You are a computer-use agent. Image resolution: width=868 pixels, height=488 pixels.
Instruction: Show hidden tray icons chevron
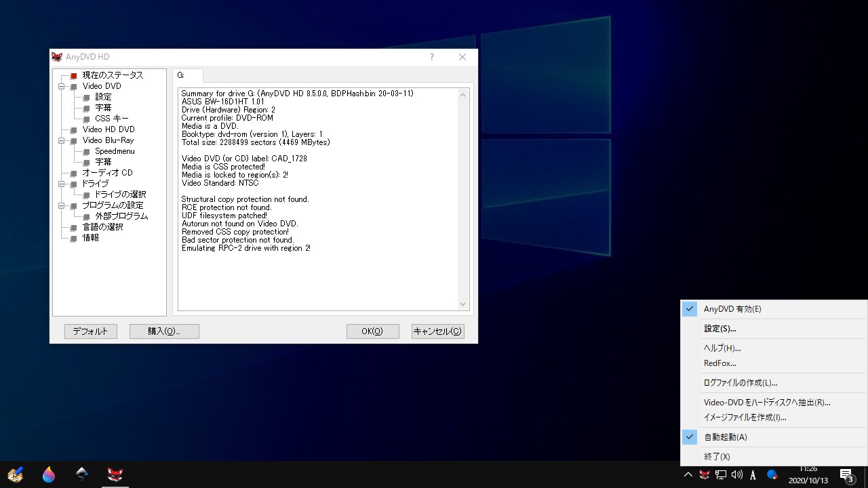pos(688,475)
